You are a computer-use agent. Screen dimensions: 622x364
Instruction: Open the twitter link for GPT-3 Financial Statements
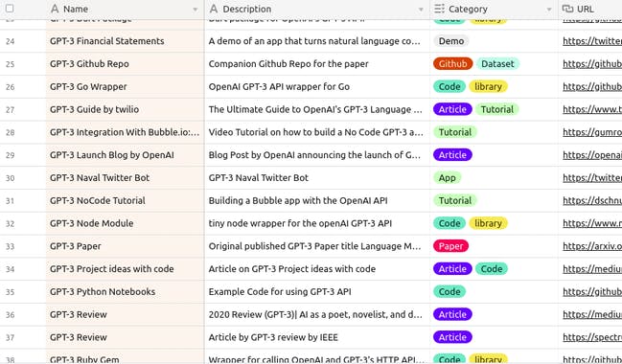click(x=592, y=41)
